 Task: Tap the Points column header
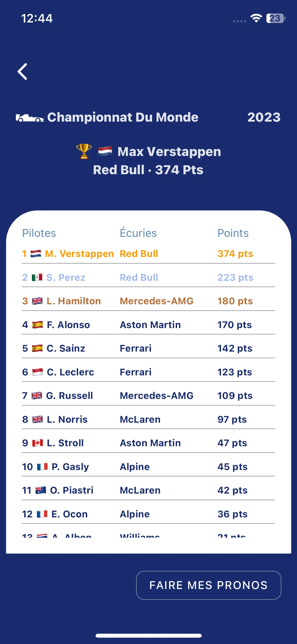tap(233, 233)
